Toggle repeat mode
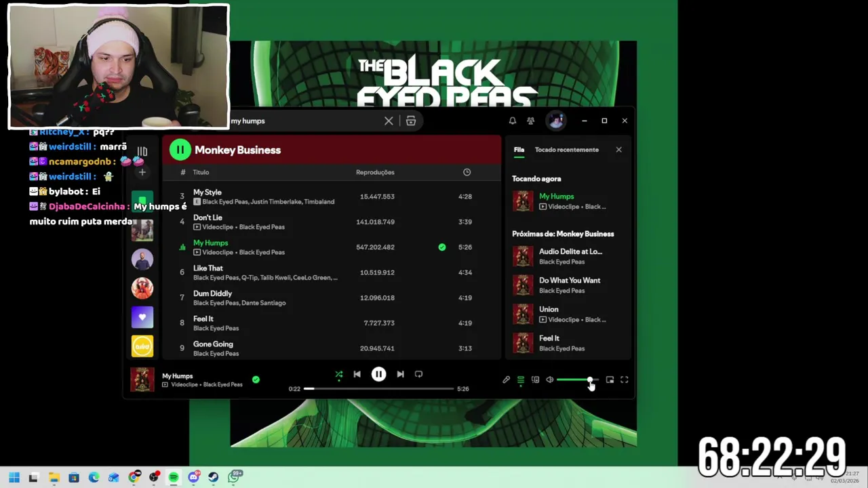The image size is (868, 488). click(418, 374)
